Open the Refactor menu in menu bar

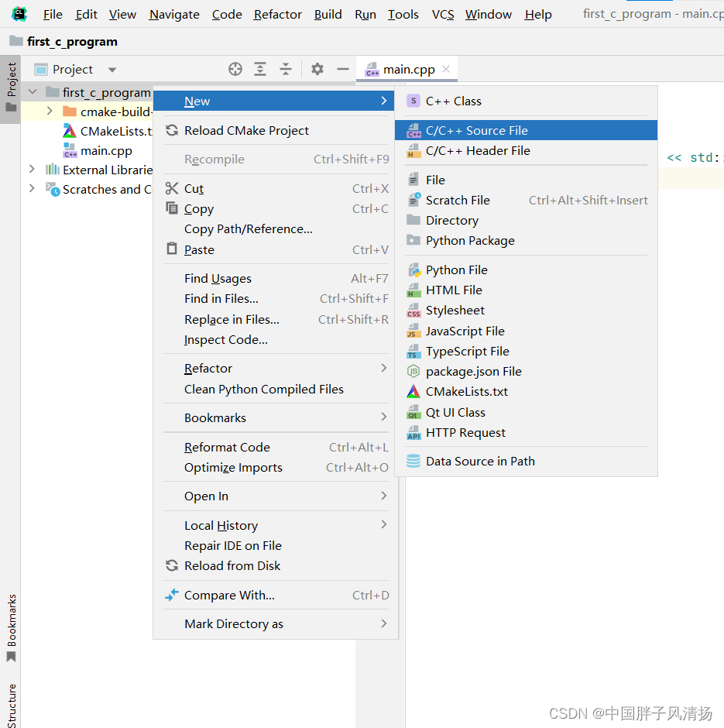277,15
